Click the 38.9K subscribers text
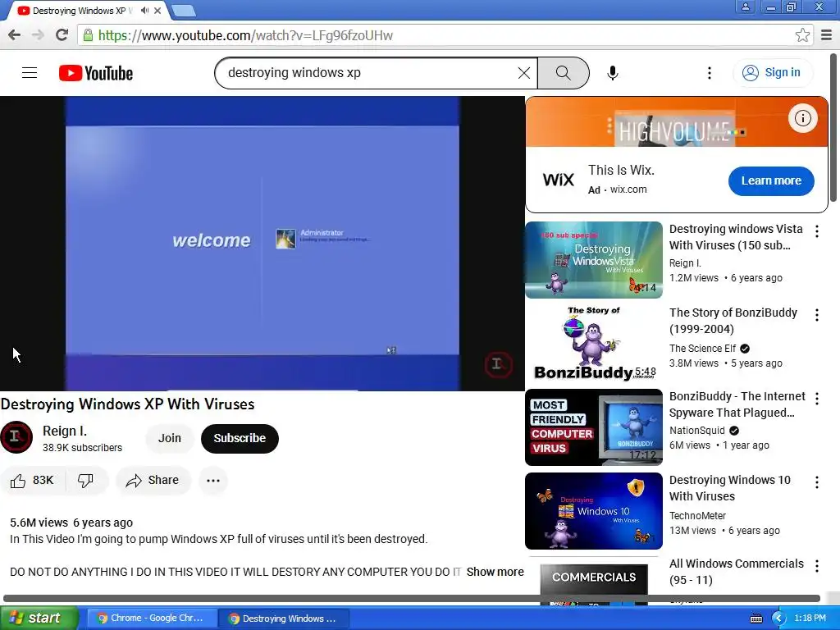This screenshot has height=630, width=840. pos(83,448)
